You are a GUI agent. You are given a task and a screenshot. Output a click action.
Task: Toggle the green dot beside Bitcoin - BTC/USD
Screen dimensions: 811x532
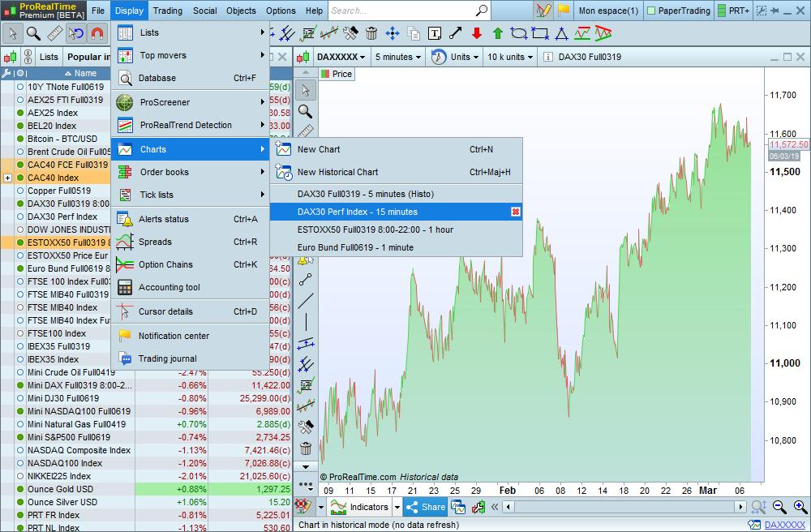pyautogui.click(x=20, y=139)
